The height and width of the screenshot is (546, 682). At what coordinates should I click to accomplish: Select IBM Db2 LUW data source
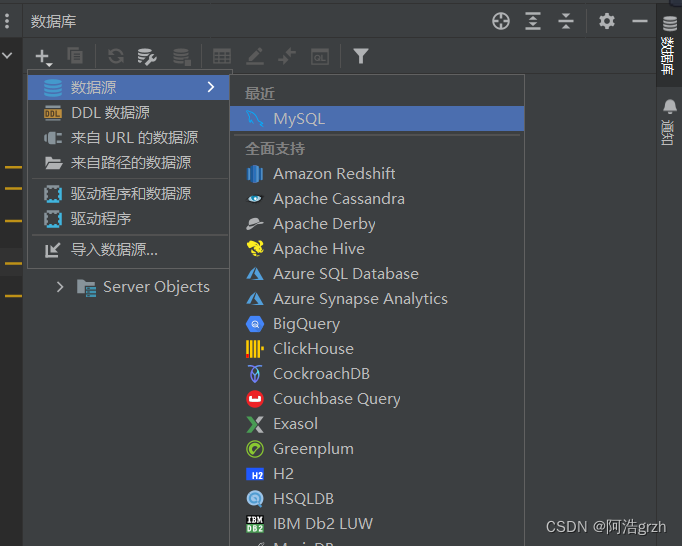(377, 524)
